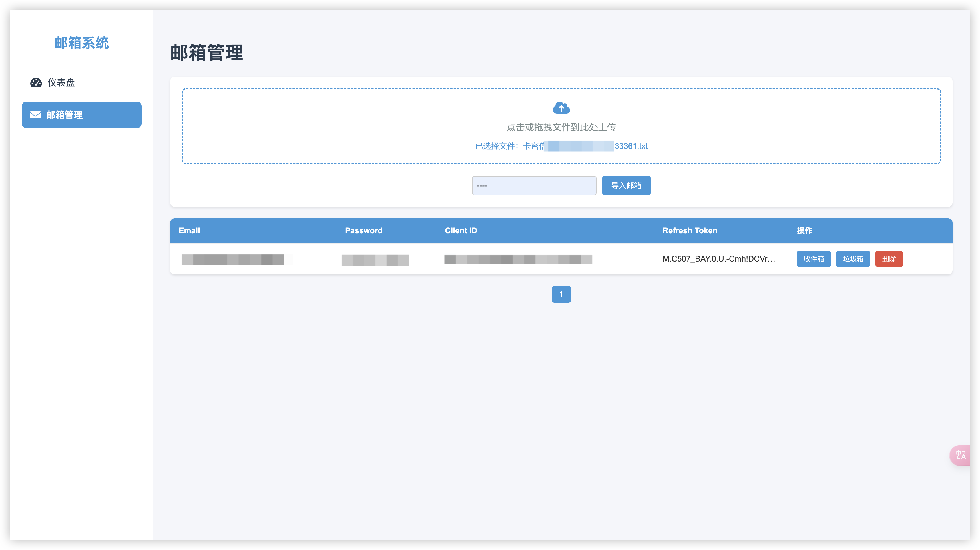980x550 pixels.
Task: Open 垃圾箱 for the listed mailbox
Action: pos(853,259)
